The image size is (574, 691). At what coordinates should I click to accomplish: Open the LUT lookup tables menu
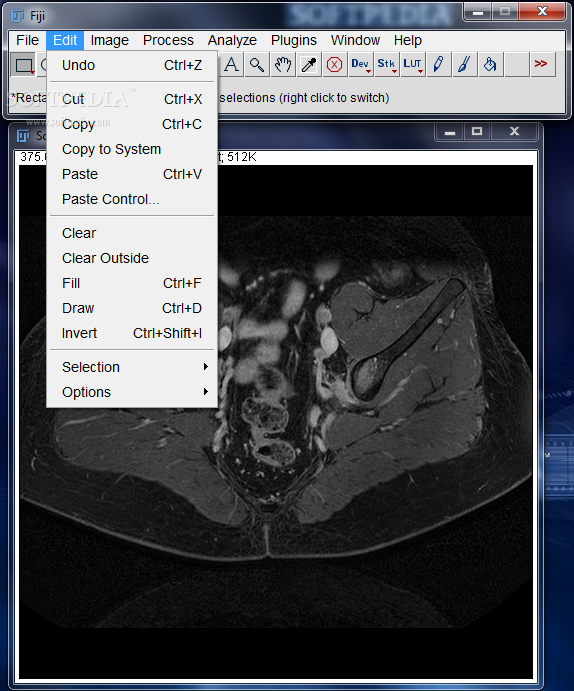click(x=413, y=65)
